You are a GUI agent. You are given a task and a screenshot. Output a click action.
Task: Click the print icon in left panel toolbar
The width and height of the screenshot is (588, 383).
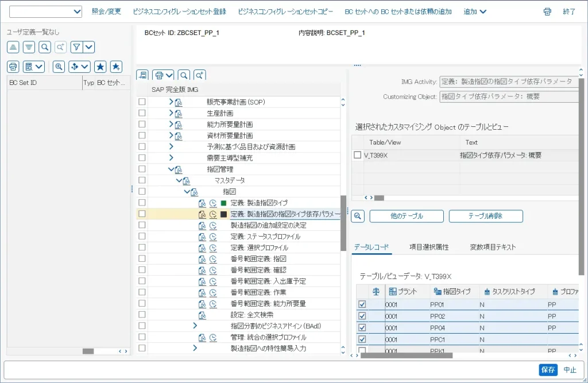coord(13,67)
